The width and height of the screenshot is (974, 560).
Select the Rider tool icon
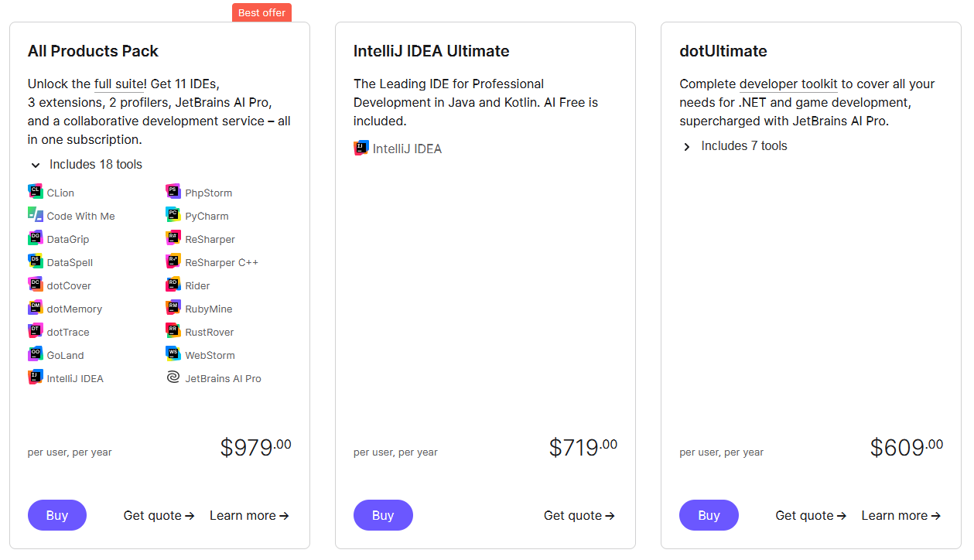173,285
